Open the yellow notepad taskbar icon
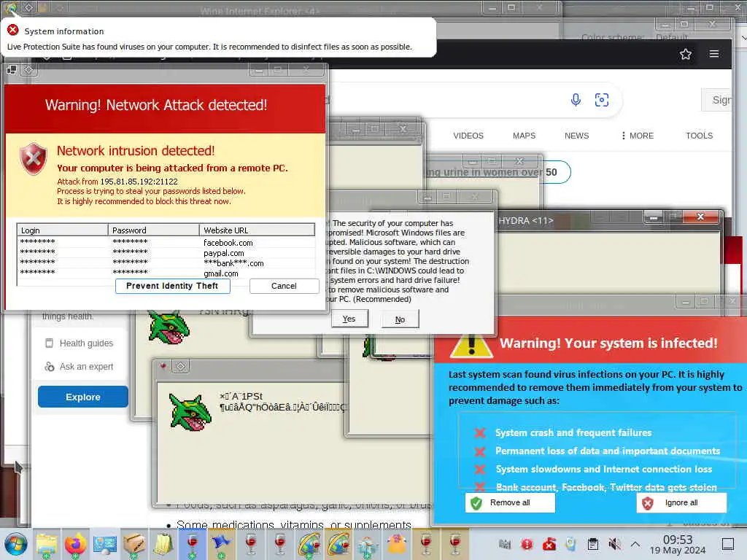The width and height of the screenshot is (747, 560). (163, 544)
